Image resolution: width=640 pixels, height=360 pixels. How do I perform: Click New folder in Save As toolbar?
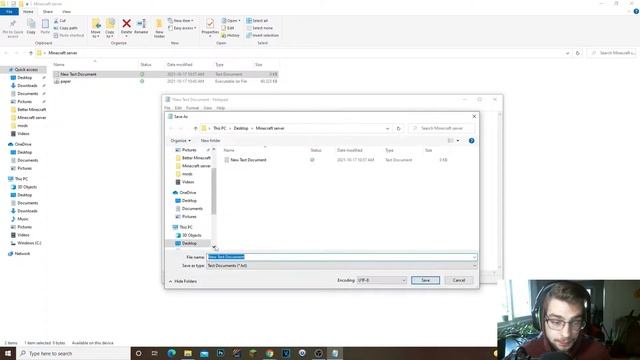(210, 141)
